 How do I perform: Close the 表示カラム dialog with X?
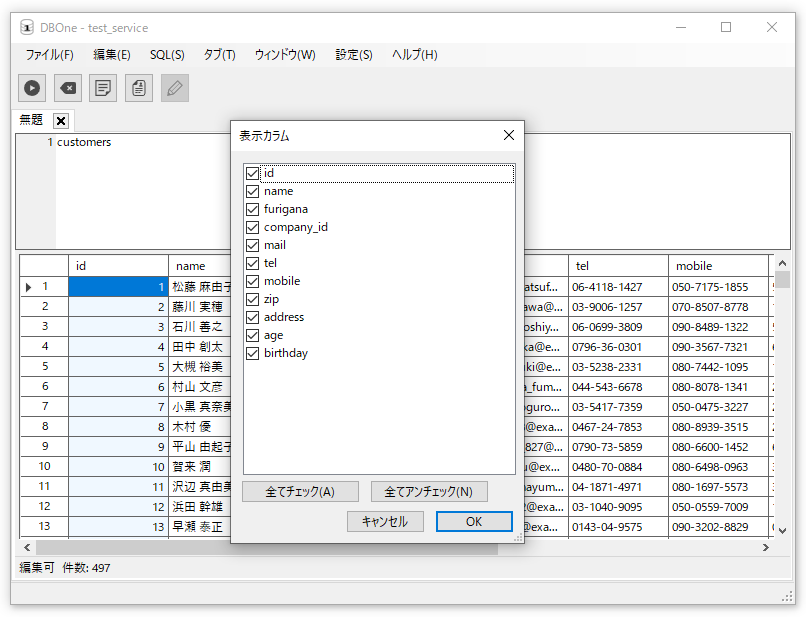[x=508, y=135]
